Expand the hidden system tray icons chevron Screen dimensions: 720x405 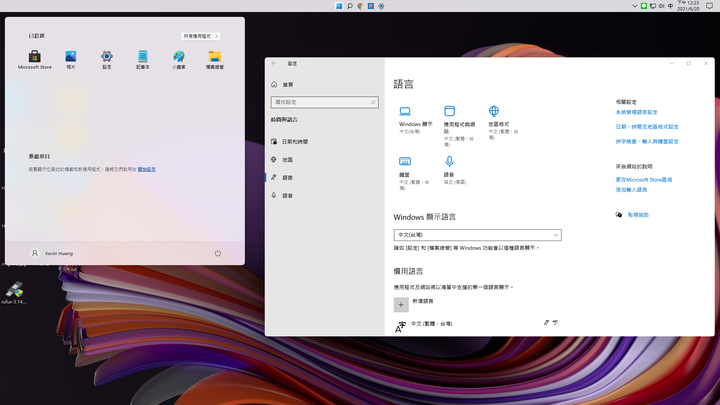click(635, 6)
